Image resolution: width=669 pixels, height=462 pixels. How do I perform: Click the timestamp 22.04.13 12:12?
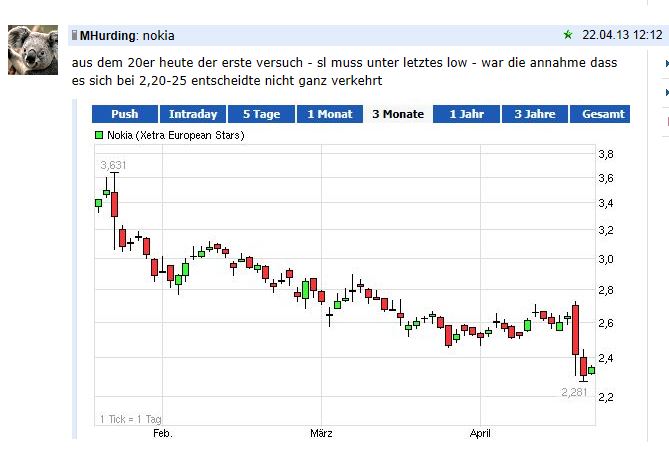click(622, 35)
